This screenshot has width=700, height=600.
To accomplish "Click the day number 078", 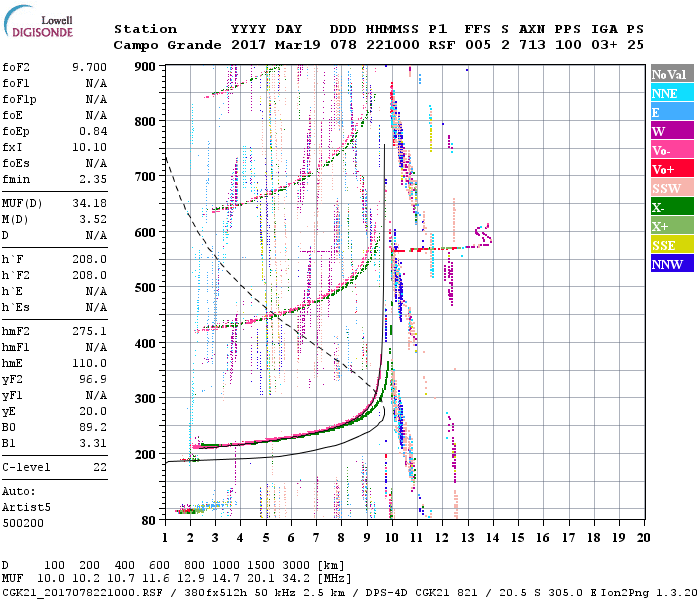I will pyautogui.click(x=343, y=45).
